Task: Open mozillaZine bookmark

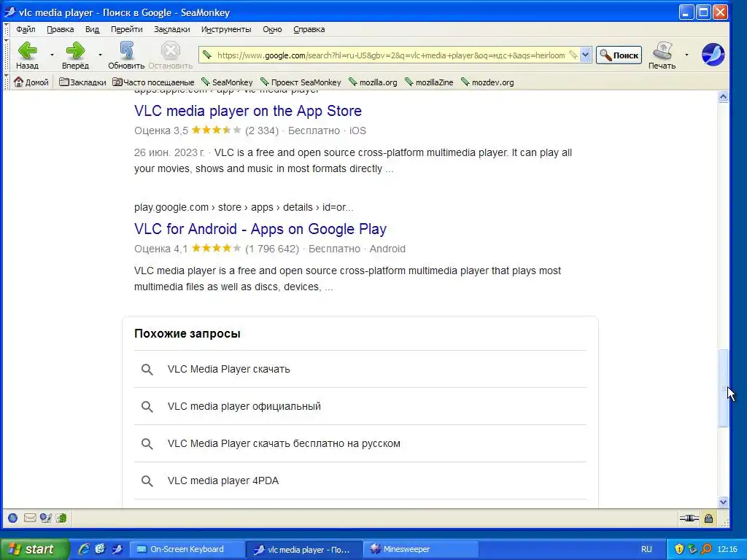Action: [x=429, y=82]
